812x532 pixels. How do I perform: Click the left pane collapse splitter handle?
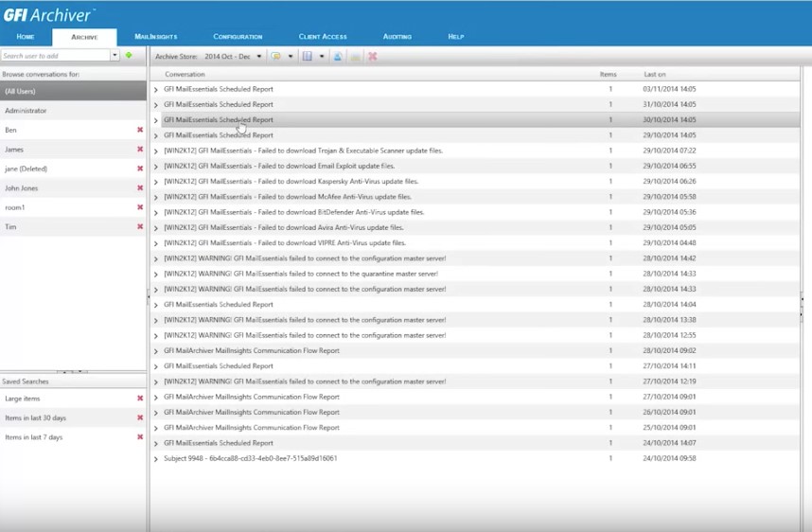pos(148,297)
